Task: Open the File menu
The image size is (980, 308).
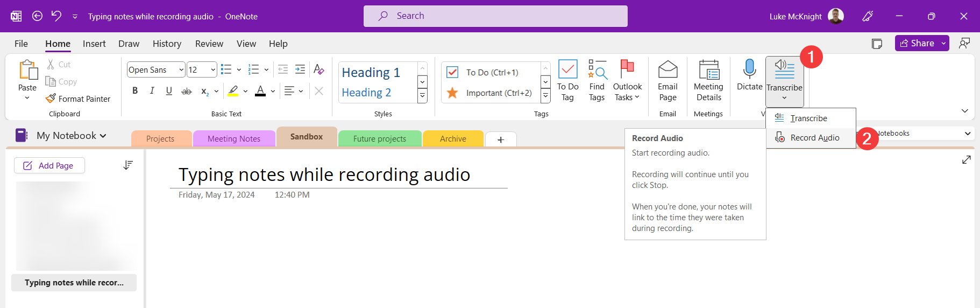Action: pyautogui.click(x=21, y=44)
